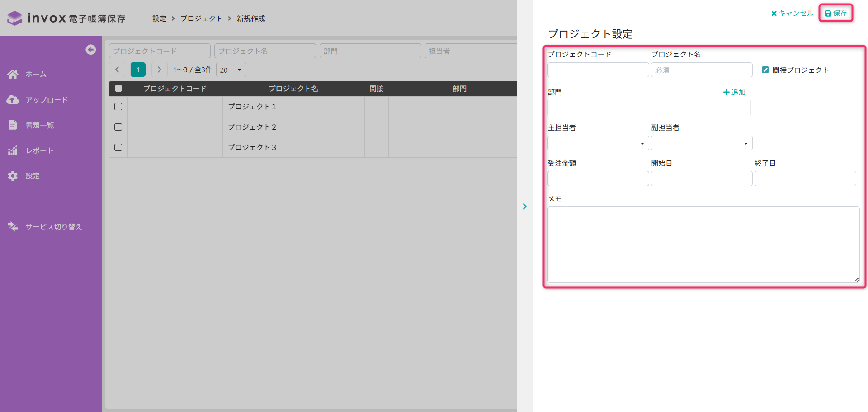
Task: Select the プロジェクト１ table cell
Action: (293, 107)
